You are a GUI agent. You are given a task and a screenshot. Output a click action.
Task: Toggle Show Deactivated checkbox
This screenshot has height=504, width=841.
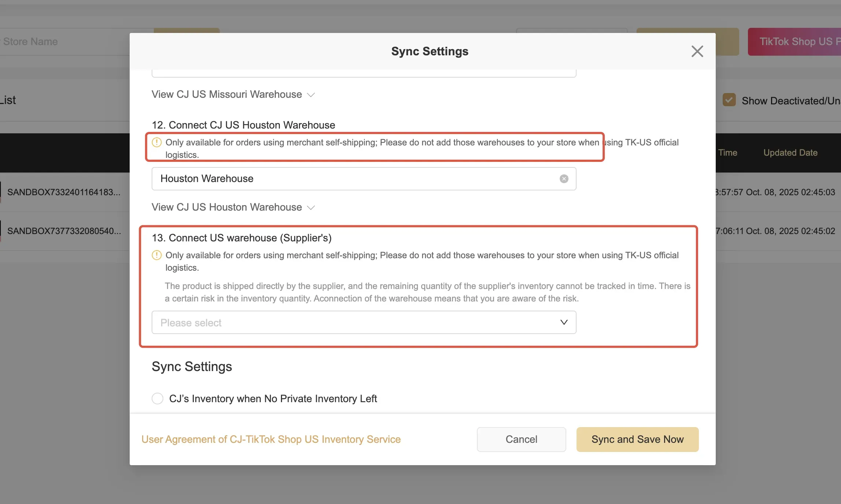[x=729, y=100]
